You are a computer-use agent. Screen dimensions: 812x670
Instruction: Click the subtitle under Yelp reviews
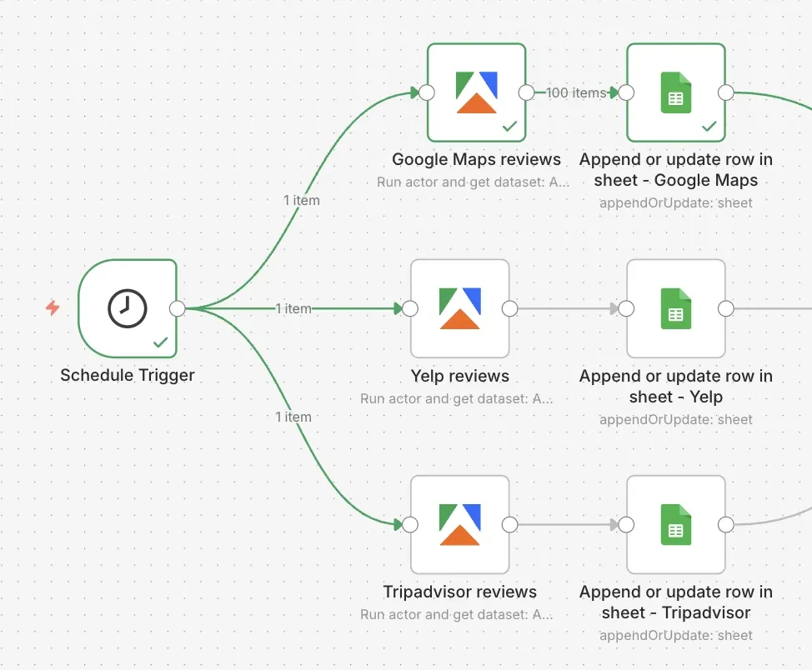456,398
